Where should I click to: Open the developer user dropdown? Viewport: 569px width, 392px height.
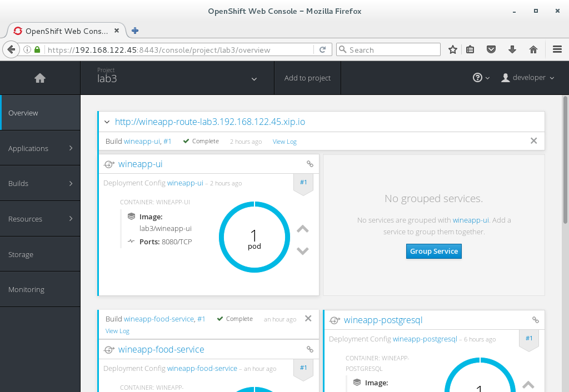point(528,78)
